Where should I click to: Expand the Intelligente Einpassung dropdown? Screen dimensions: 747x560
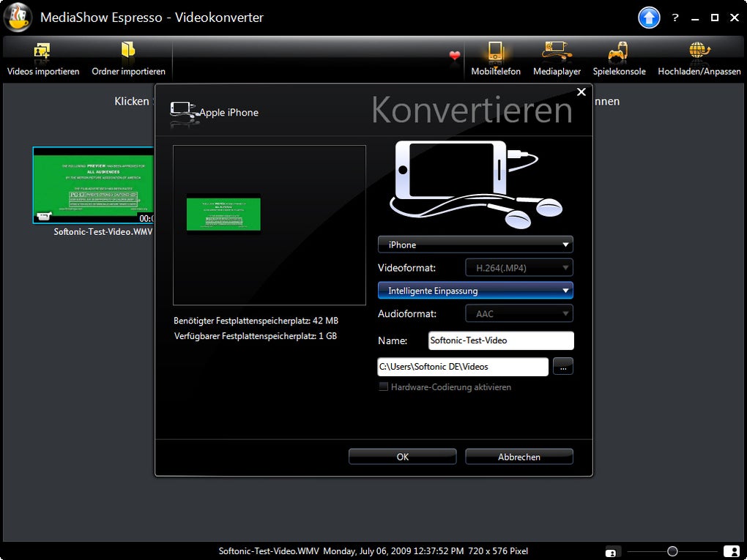click(475, 291)
